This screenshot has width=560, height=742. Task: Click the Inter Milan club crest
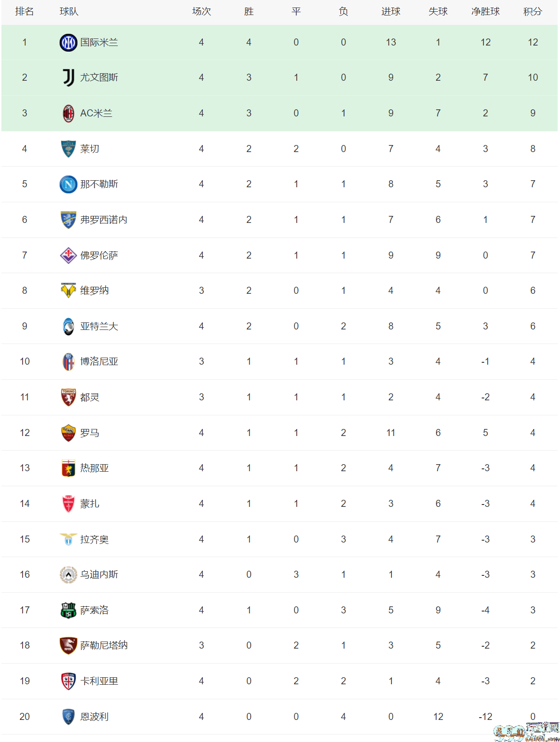[69, 42]
